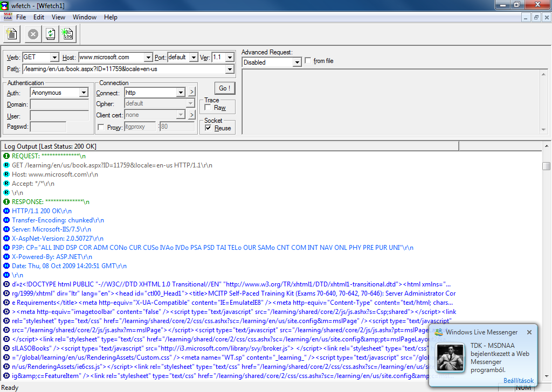Click the icon beside Server: Microsoft-IIS/7.5 line
This screenshot has width=552, height=392.
coord(6,229)
